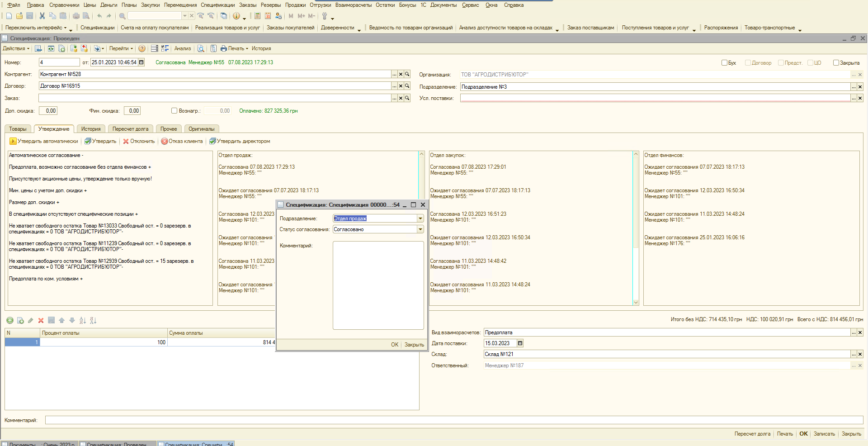The image size is (868, 446).
Task: Open the Действия dropdown menu
Action: (x=16, y=48)
